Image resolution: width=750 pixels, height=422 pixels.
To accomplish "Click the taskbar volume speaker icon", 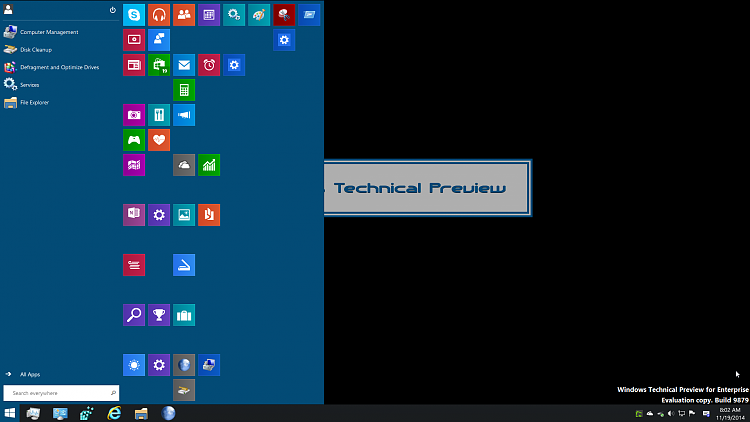I will tap(671, 413).
